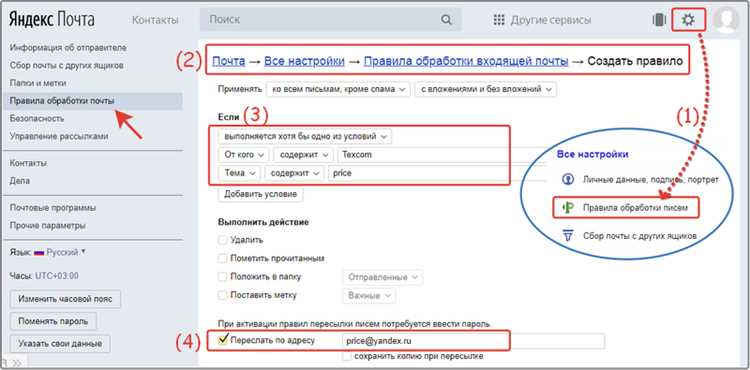Screen dimensions: 750x370
Task: Open Безопасность settings
Action: [37, 119]
